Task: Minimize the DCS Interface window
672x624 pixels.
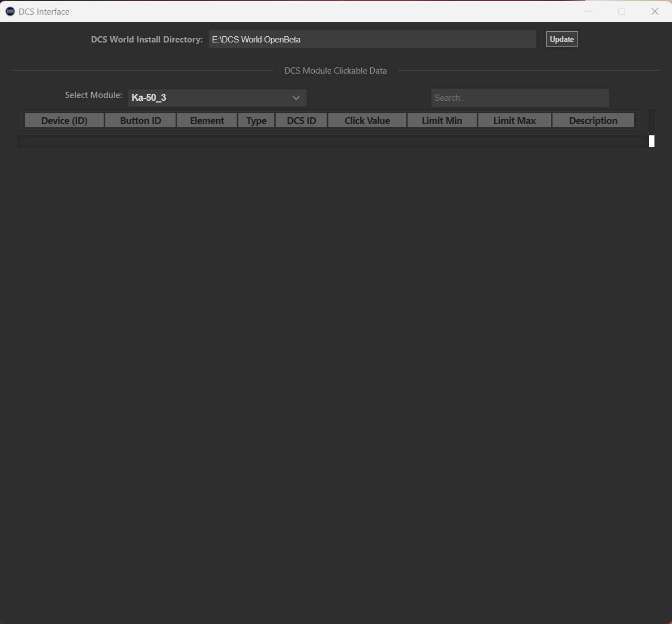Action: (589, 11)
